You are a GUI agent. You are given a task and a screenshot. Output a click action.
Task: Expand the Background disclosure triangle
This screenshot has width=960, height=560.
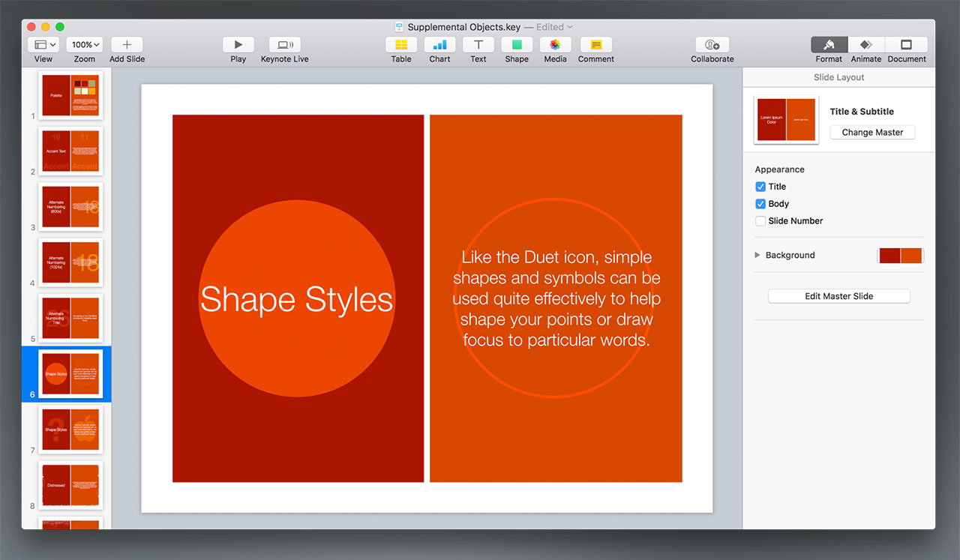(757, 256)
